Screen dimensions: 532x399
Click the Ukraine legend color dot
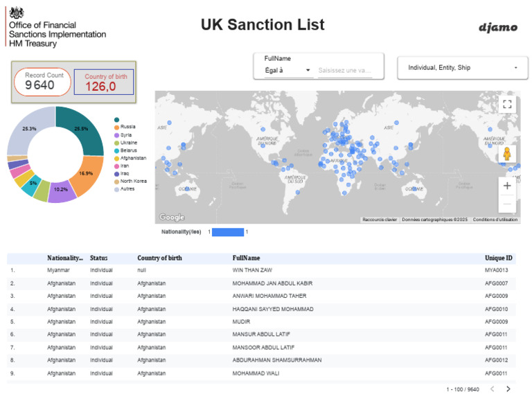(x=116, y=143)
